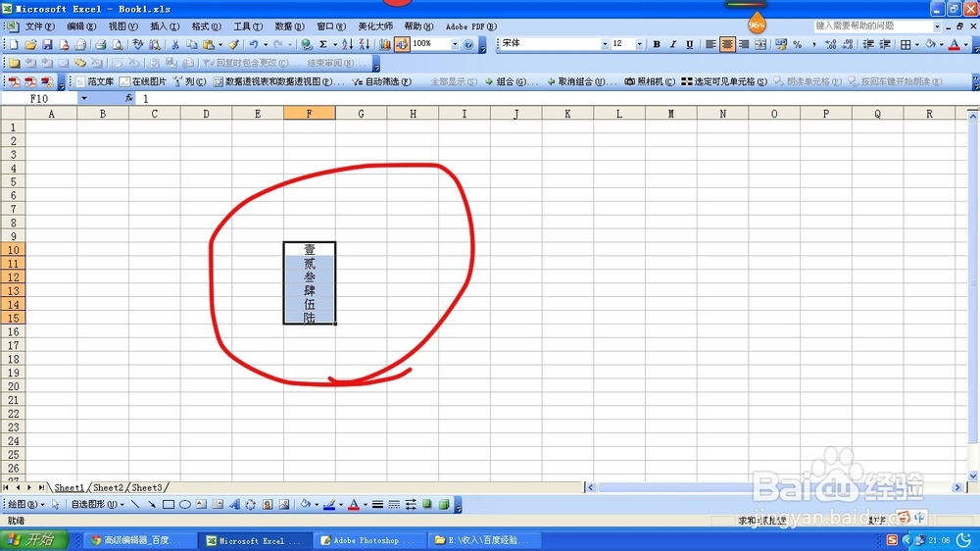
Task: Click the Copy icon
Action: 192,44
